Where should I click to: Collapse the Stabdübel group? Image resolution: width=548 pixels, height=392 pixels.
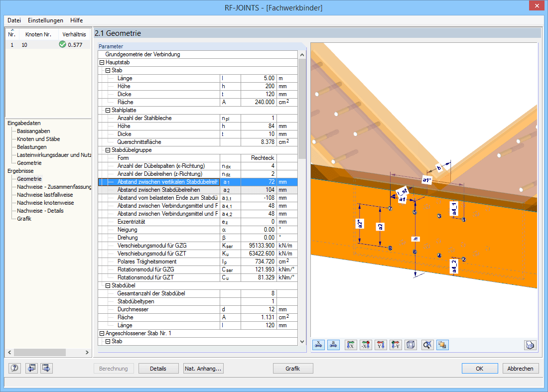(x=108, y=286)
